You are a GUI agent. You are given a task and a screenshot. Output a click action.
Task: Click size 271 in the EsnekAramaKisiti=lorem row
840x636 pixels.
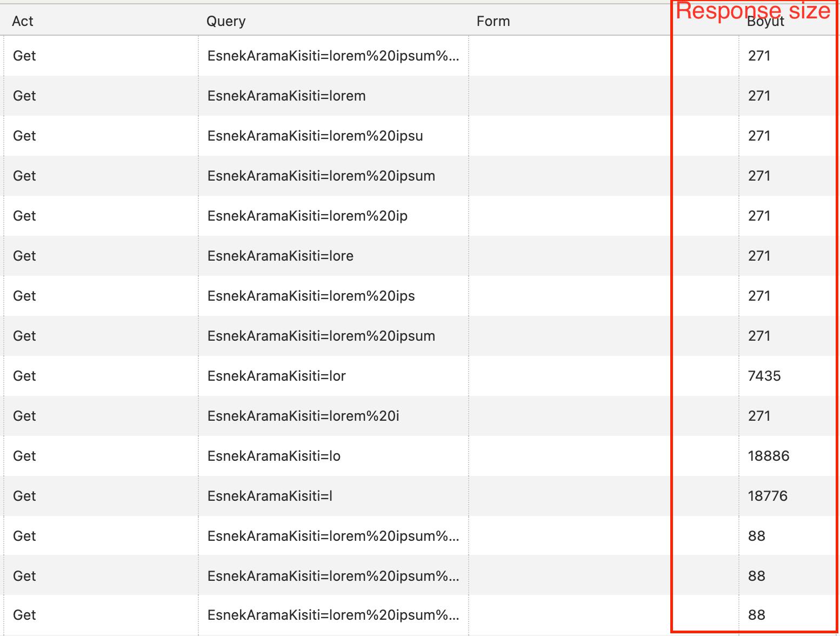pyautogui.click(x=759, y=96)
